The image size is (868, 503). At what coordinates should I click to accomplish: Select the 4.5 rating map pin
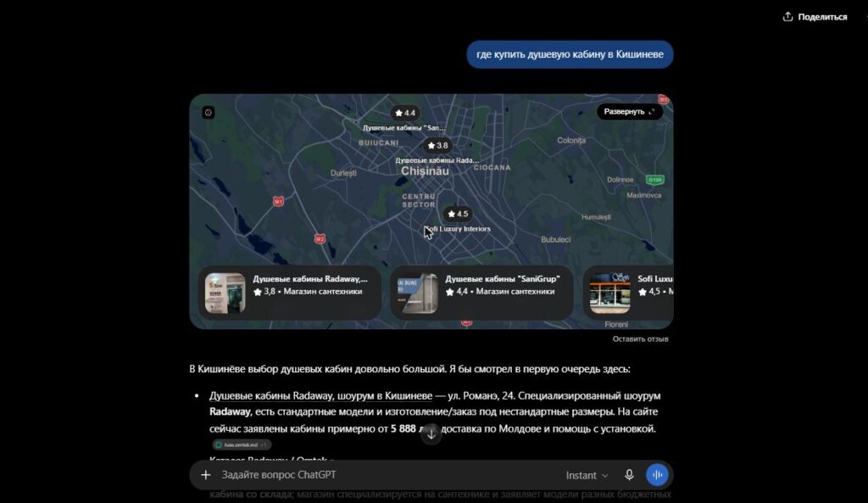457,214
